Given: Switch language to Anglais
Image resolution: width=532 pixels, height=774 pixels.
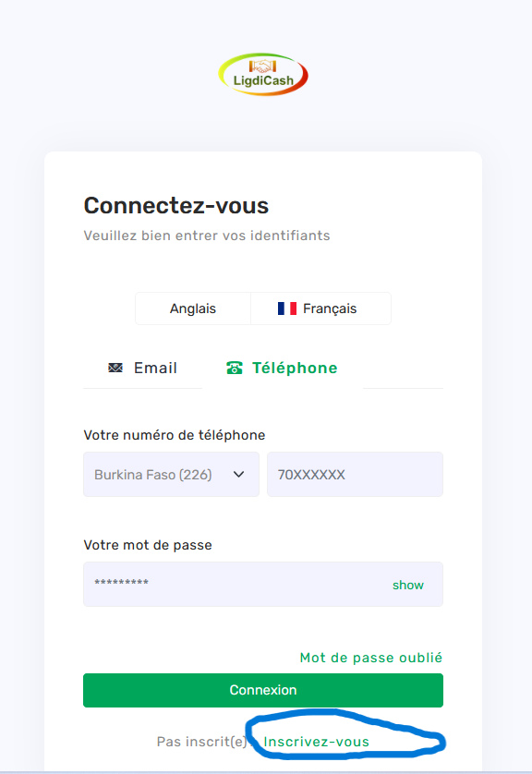Looking at the screenshot, I should point(193,308).
